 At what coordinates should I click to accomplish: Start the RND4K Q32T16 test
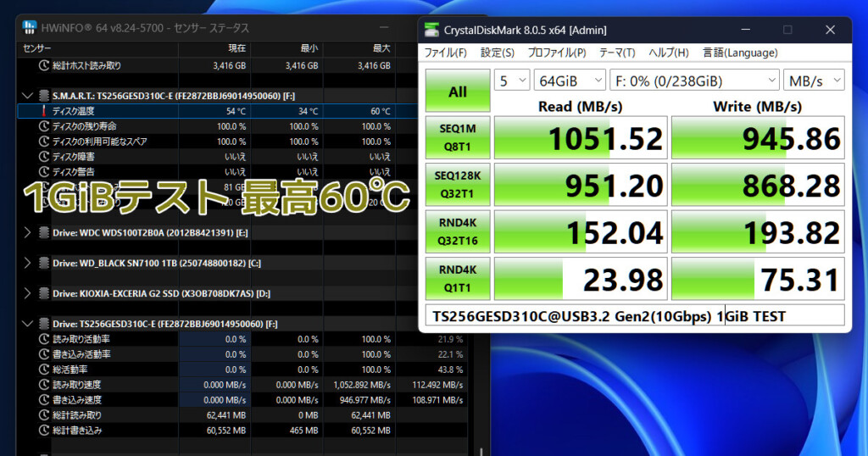458,232
